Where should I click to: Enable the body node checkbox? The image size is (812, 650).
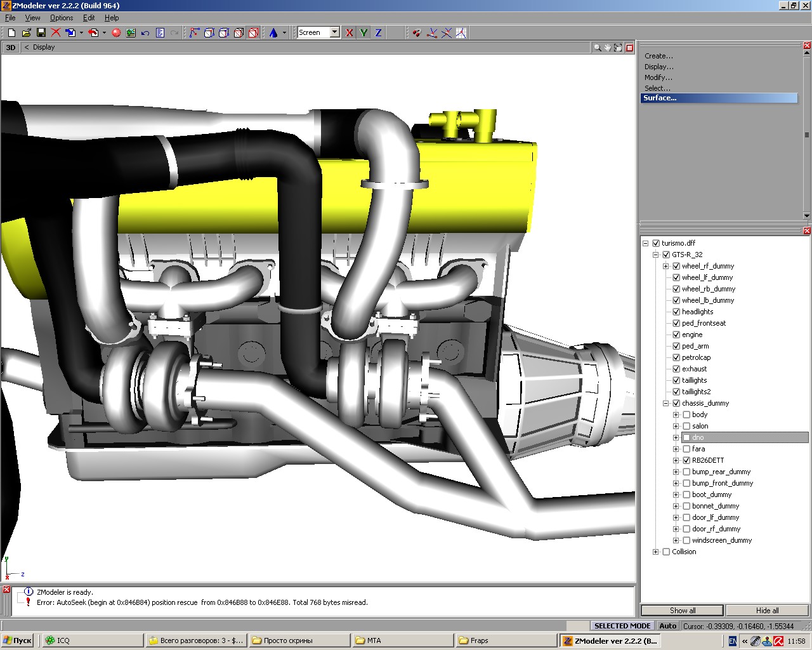pos(686,415)
